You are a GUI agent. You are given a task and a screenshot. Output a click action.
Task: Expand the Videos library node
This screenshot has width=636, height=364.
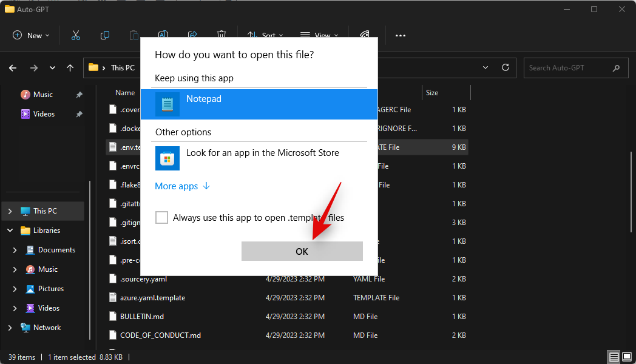(x=15, y=308)
